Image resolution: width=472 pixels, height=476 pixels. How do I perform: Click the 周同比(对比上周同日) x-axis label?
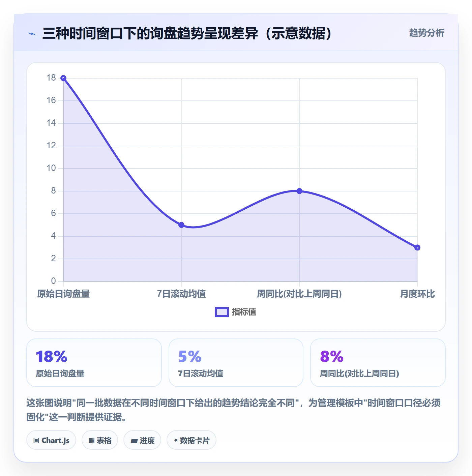point(299,294)
